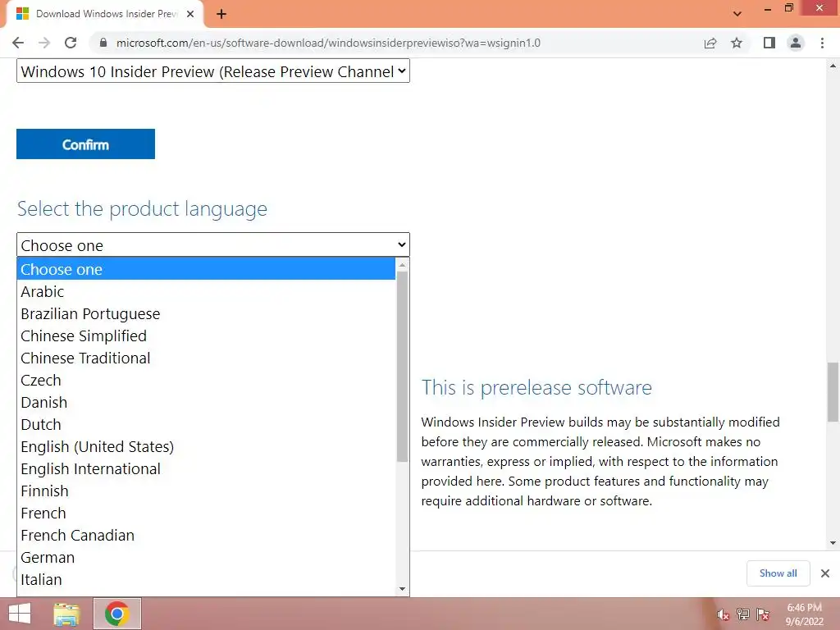
Task: Click page scroll down arrow
Action: pos(833,543)
